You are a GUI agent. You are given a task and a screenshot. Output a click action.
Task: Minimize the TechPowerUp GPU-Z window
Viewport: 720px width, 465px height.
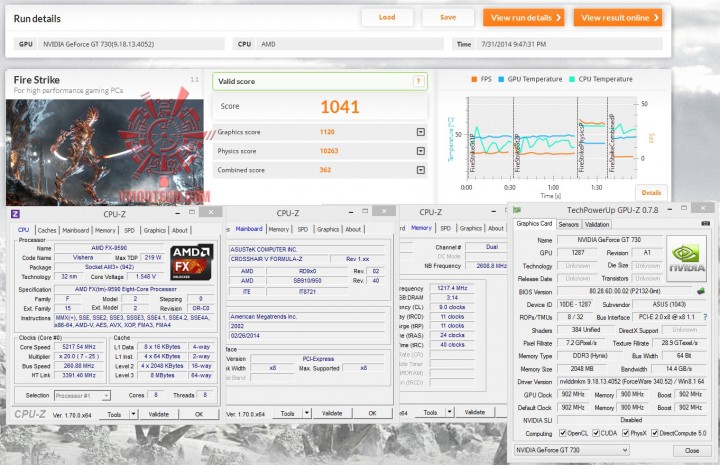(x=671, y=209)
